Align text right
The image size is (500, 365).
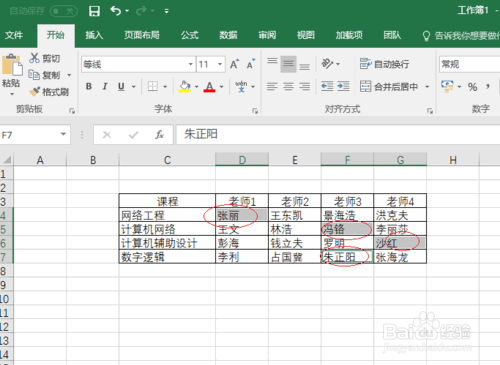tap(304, 87)
